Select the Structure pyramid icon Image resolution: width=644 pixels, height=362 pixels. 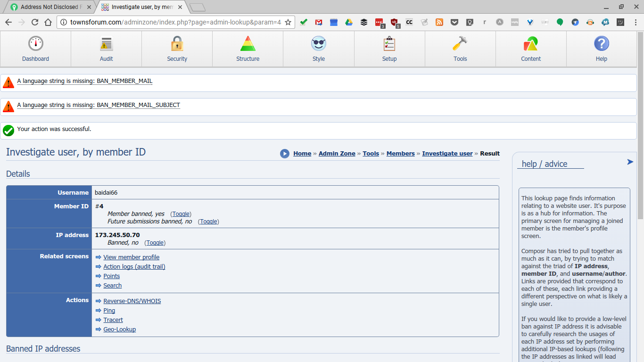tap(248, 44)
